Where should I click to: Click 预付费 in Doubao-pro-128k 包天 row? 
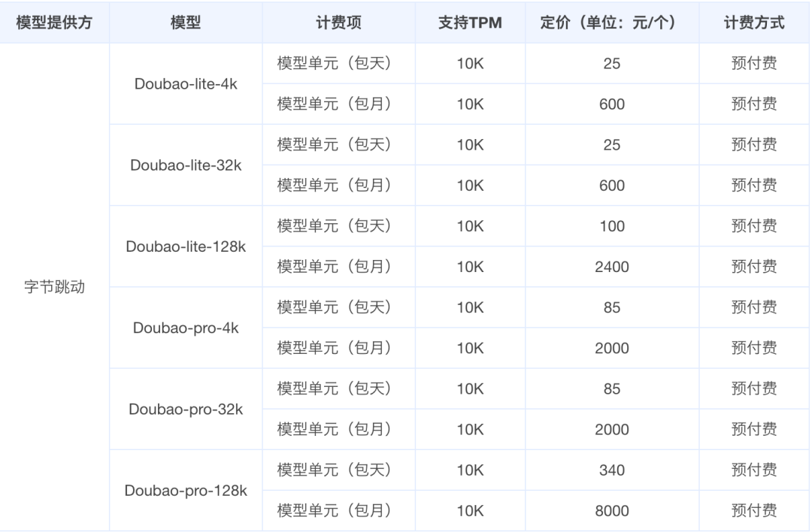754,470
